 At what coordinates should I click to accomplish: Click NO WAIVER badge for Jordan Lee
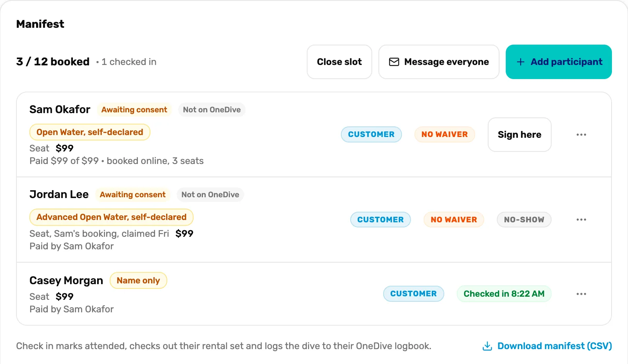454,220
